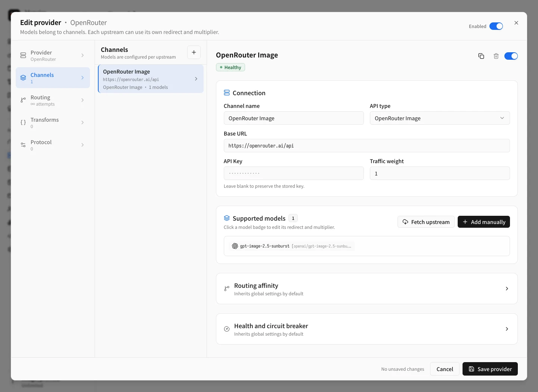Screen dimensions: 538x392
Task: Click Add manually button
Action: point(484,222)
